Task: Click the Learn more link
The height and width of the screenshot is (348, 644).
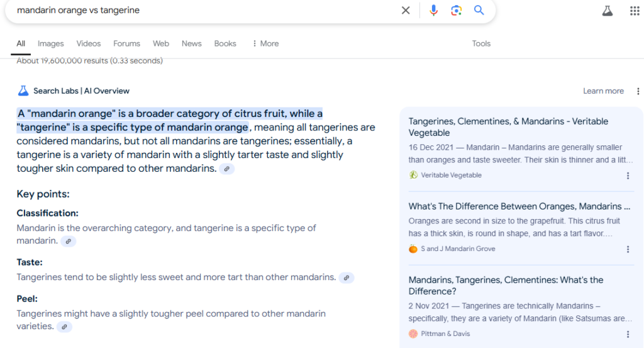Action: pos(603,91)
